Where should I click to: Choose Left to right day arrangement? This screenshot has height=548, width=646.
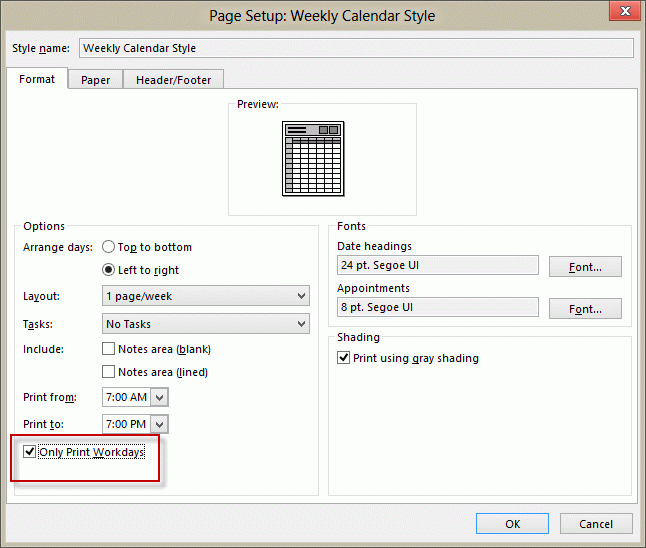[109, 270]
